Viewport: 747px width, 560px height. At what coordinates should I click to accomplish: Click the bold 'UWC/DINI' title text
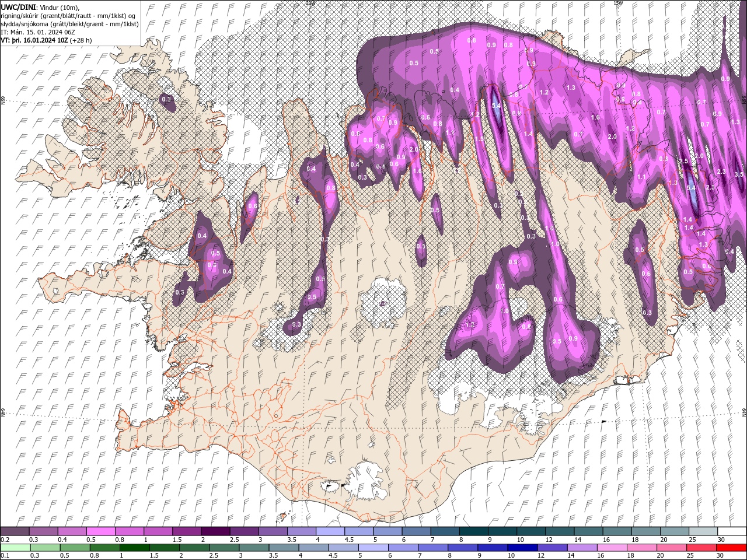coord(19,6)
